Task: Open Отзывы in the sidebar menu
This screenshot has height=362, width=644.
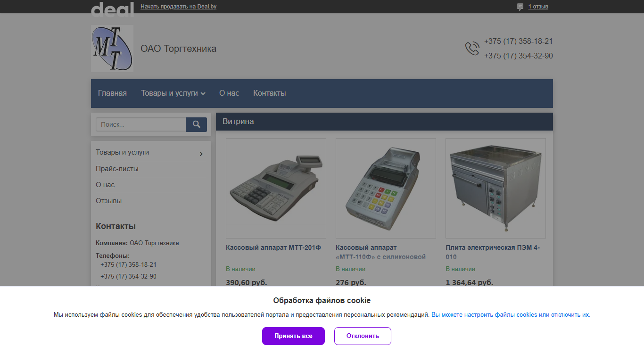Action: 109,201
